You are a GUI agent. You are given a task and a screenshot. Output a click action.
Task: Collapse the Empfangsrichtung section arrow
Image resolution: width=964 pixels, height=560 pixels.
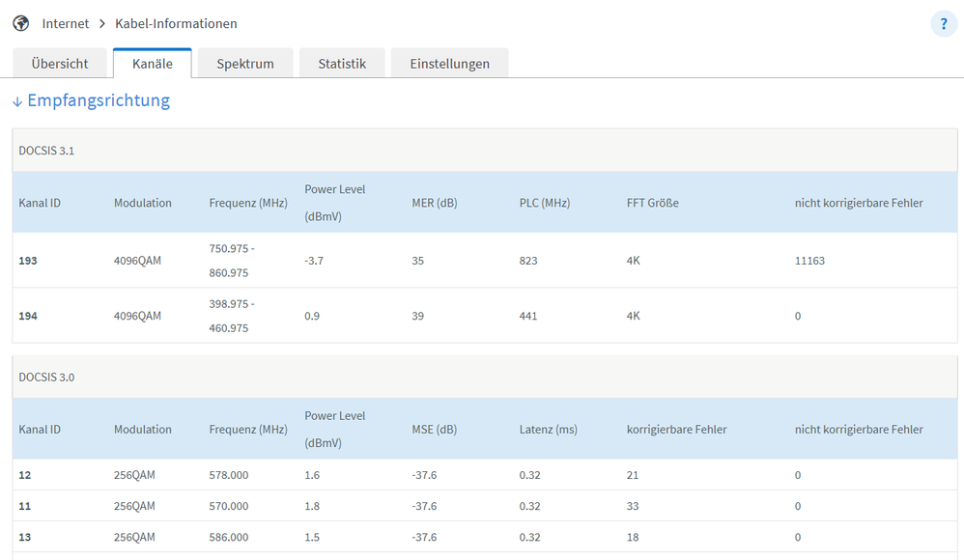[x=17, y=101]
